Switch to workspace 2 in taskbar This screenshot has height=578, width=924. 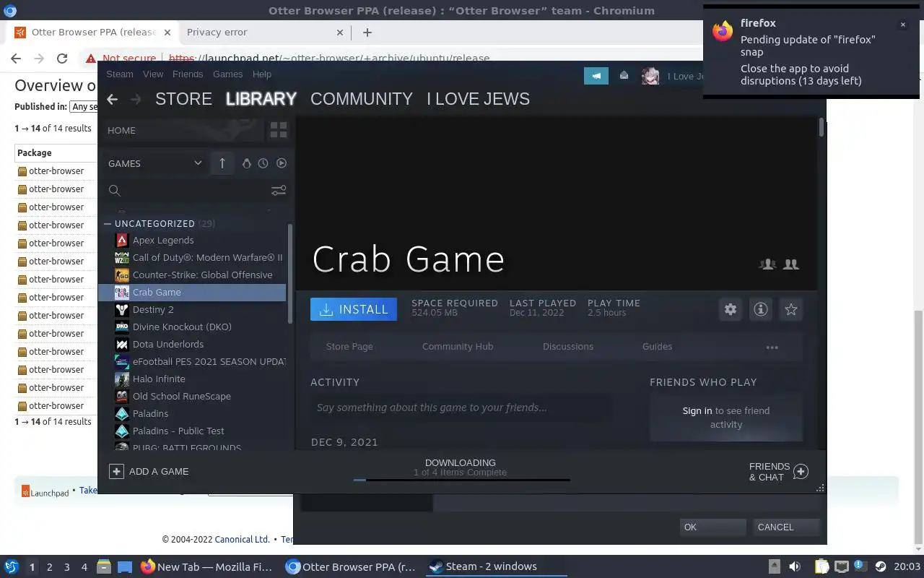pos(50,567)
